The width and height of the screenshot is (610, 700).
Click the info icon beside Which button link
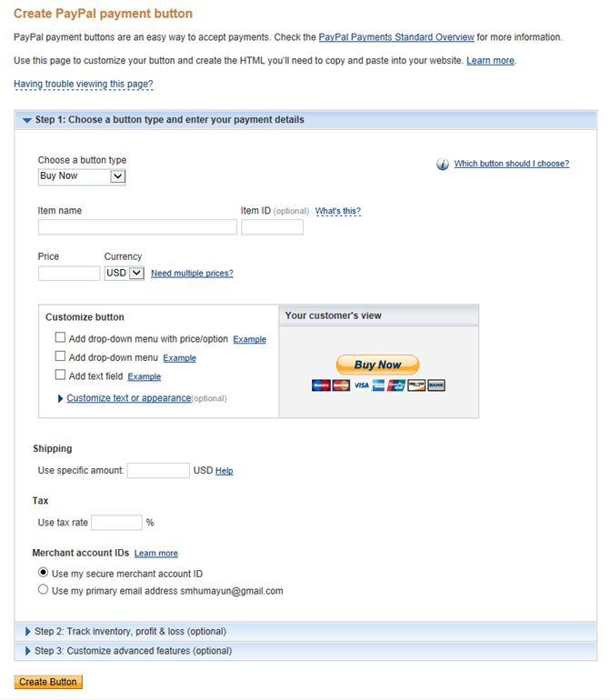pos(443,165)
